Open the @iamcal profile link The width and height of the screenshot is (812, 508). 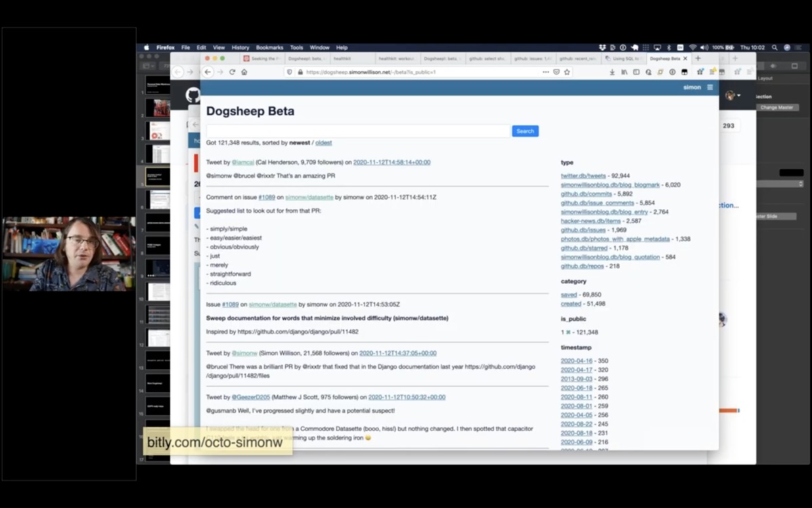pyautogui.click(x=243, y=163)
